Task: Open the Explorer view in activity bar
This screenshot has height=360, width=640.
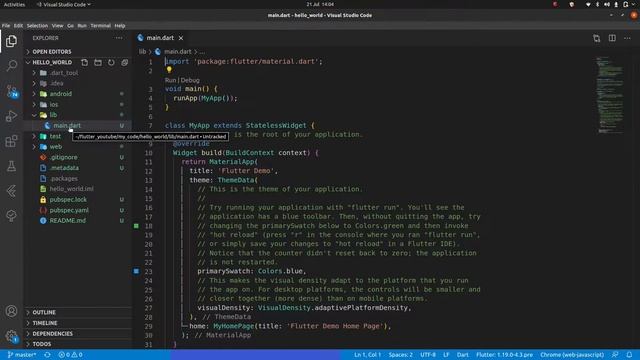Action: tap(11, 41)
